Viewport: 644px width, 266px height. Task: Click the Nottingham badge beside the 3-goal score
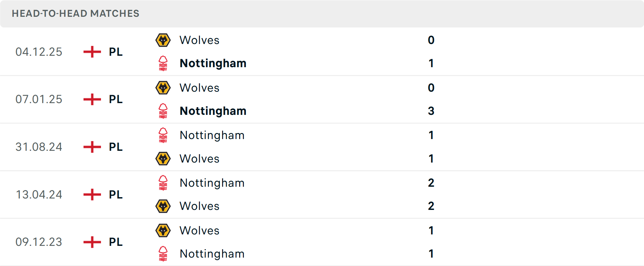[x=163, y=111]
